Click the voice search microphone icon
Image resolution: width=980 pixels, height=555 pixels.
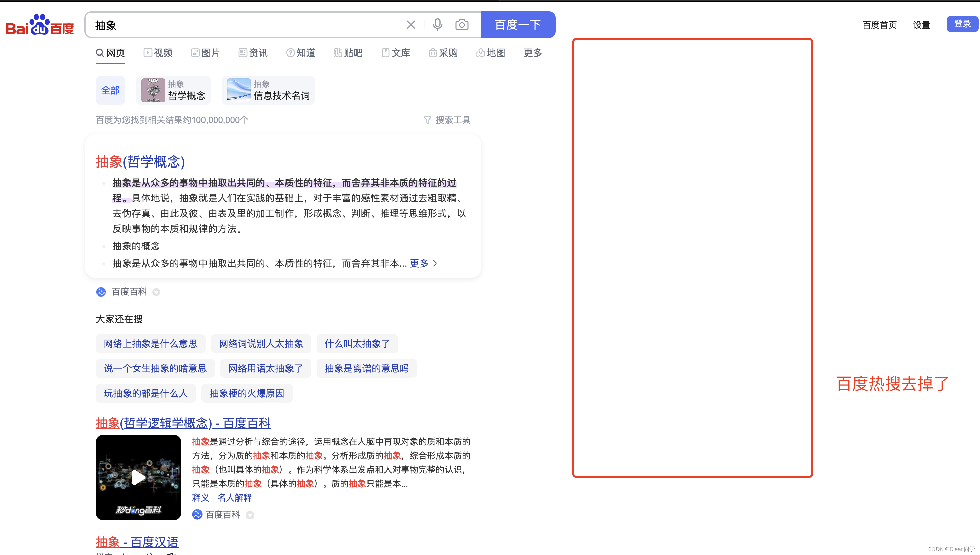pyautogui.click(x=437, y=24)
